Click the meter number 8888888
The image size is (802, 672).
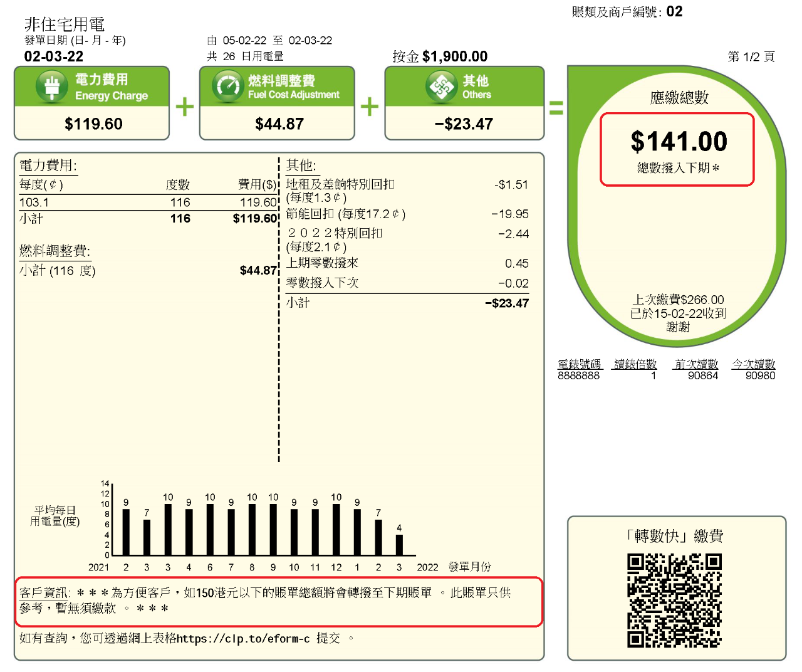[x=578, y=375]
